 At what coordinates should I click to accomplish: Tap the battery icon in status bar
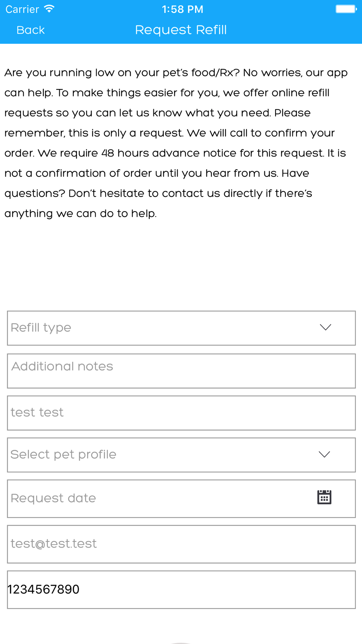tap(346, 9)
